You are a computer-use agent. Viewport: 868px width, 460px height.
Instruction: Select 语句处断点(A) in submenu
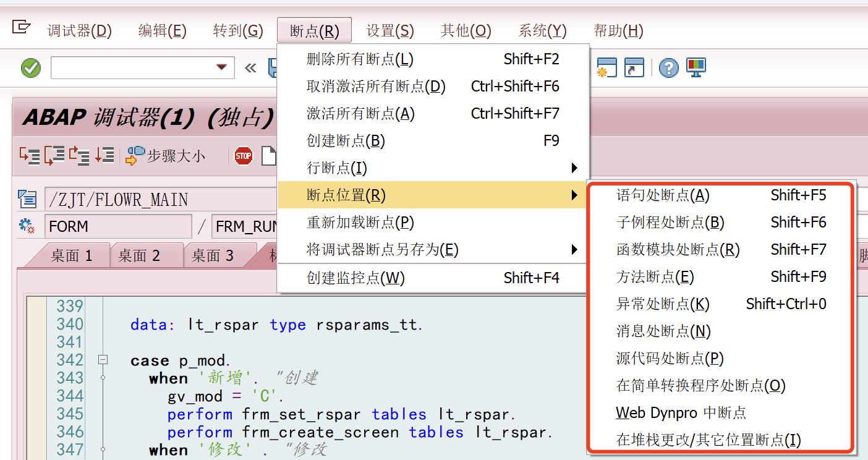[721, 195]
